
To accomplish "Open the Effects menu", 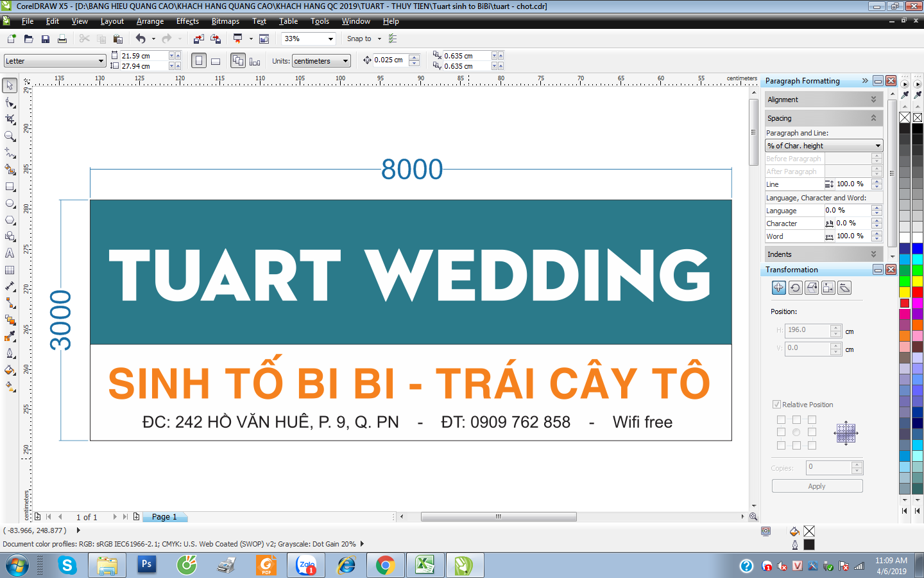I will 187,21.
